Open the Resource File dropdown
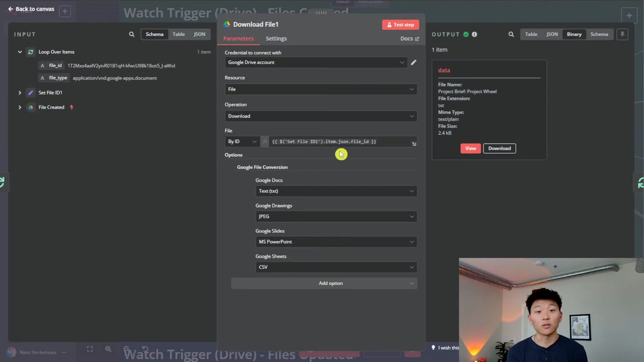 click(321, 89)
